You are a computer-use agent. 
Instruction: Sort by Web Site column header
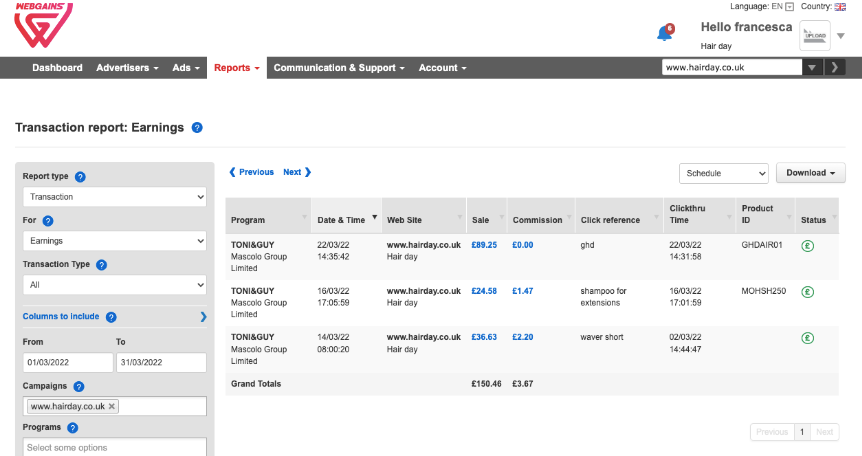pos(424,216)
